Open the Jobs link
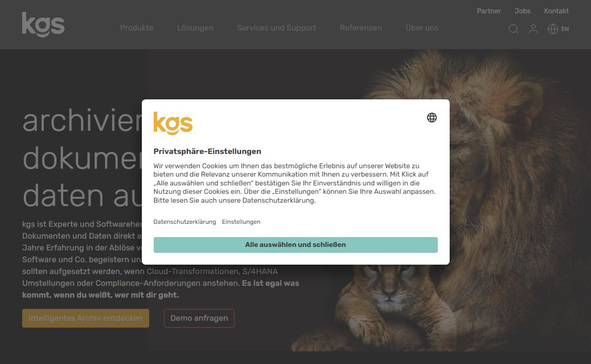 click(523, 11)
